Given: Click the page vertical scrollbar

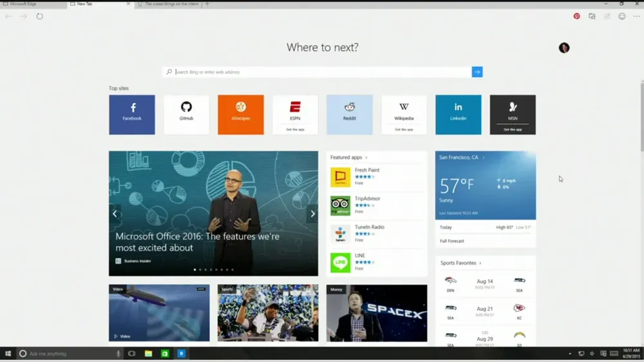Looking at the screenshot, I should coord(642,117).
